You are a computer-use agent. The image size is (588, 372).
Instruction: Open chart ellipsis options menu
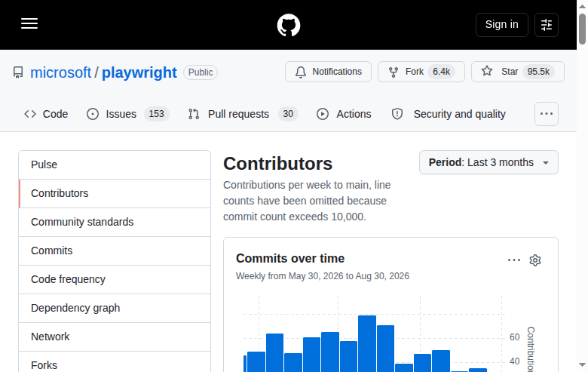[514, 260]
